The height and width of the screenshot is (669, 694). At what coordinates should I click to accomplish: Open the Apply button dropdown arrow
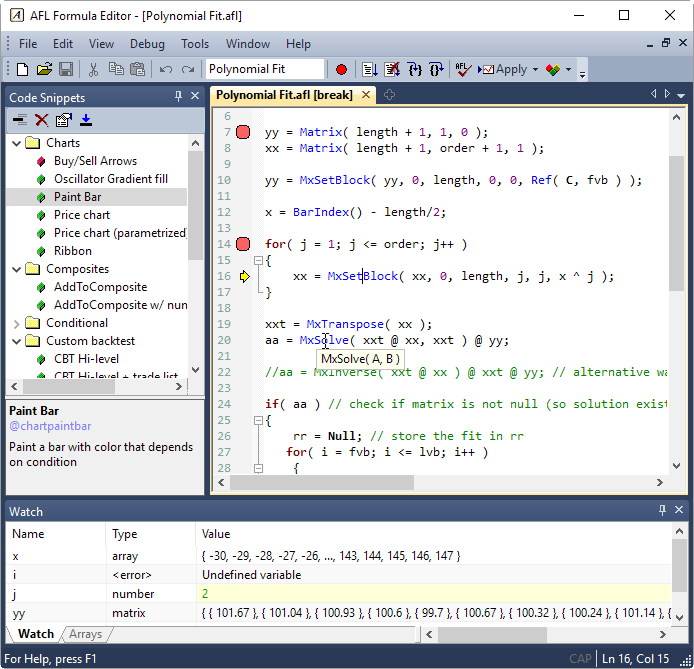(536, 70)
